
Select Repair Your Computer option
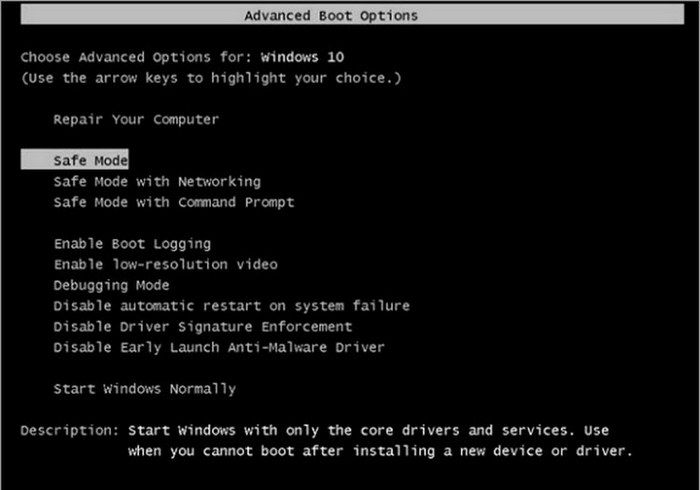[x=136, y=120]
